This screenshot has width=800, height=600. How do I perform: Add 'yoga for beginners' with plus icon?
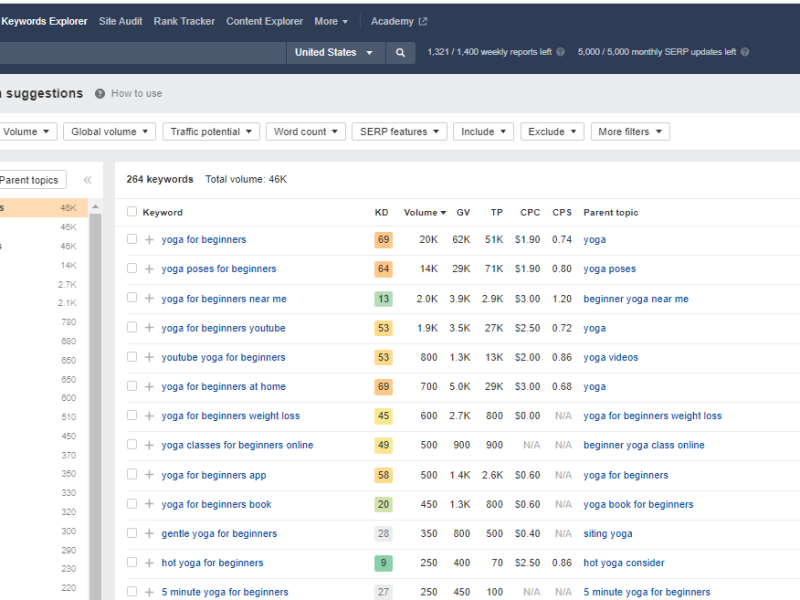(x=149, y=240)
